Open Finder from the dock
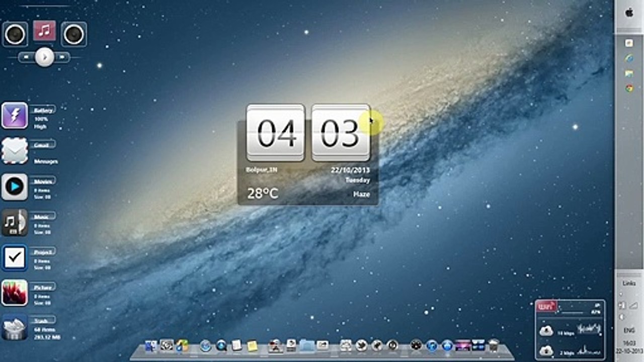This screenshot has width=644, height=362. pyautogui.click(x=150, y=345)
